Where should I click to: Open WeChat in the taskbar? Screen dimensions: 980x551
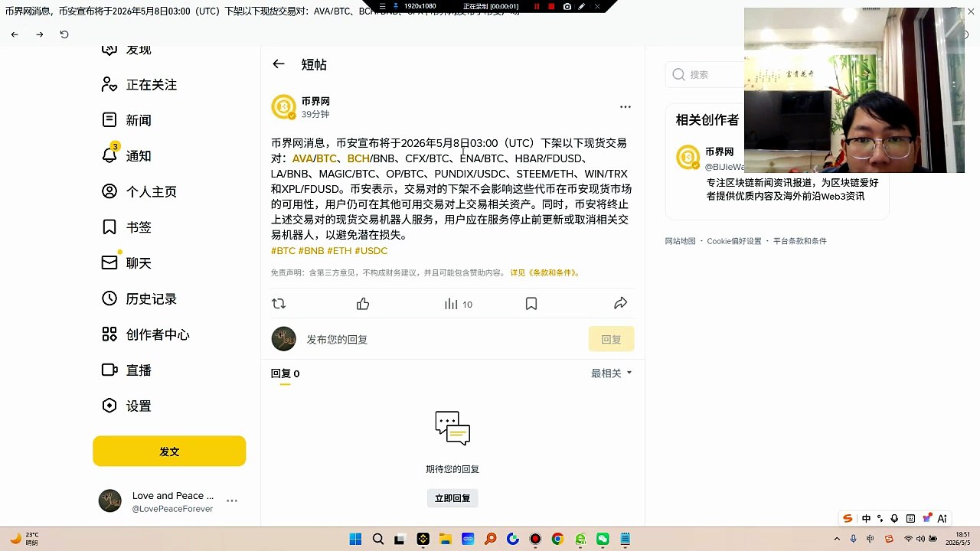click(x=603, y=540)
